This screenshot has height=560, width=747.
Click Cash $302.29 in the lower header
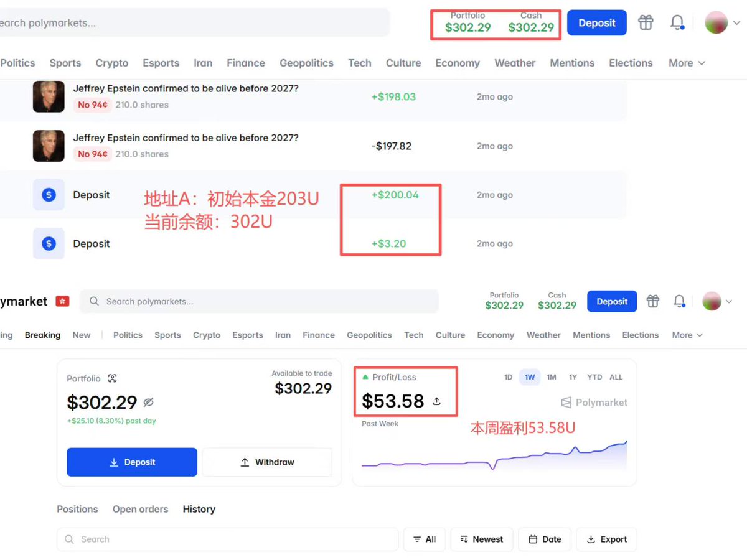tap(557, 301)
